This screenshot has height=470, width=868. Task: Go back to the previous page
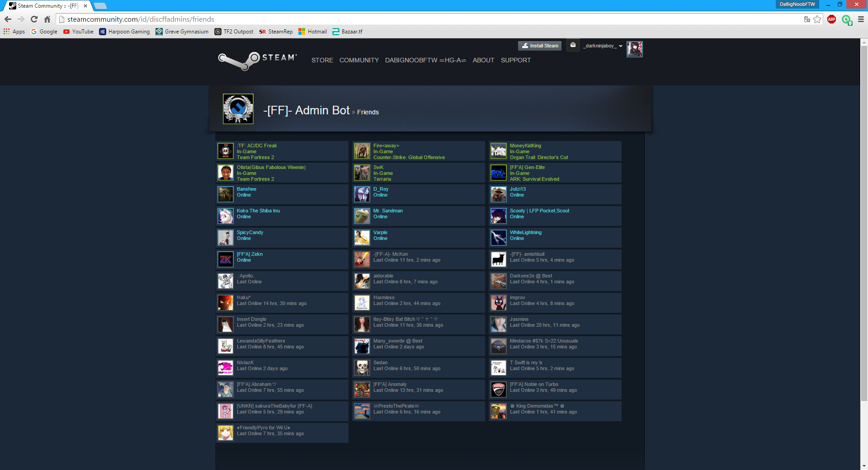coord(8,19)
